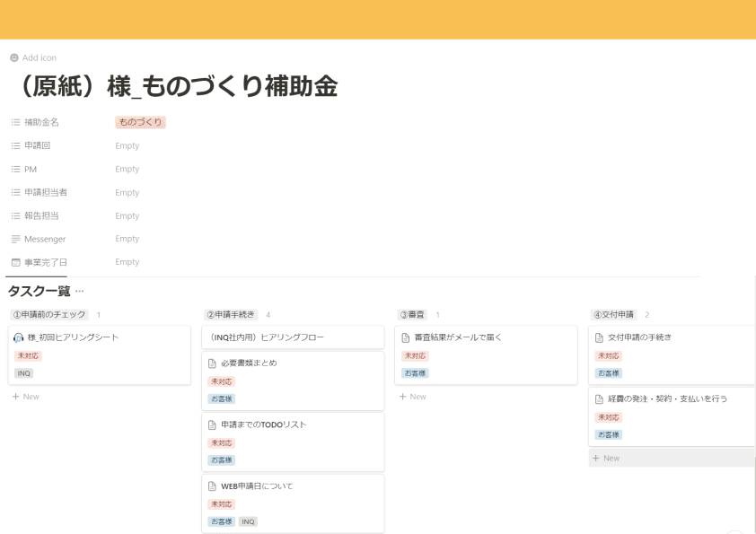Open the 申請までのTODOリスト card
The width and height of the screenshot is (756, 534).
tap(293, 442)
